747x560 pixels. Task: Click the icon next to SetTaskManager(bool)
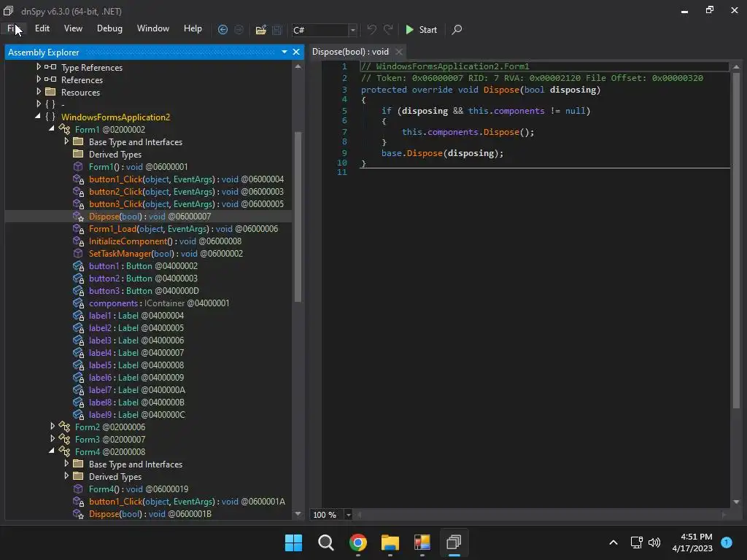click(x=78, y=253)
